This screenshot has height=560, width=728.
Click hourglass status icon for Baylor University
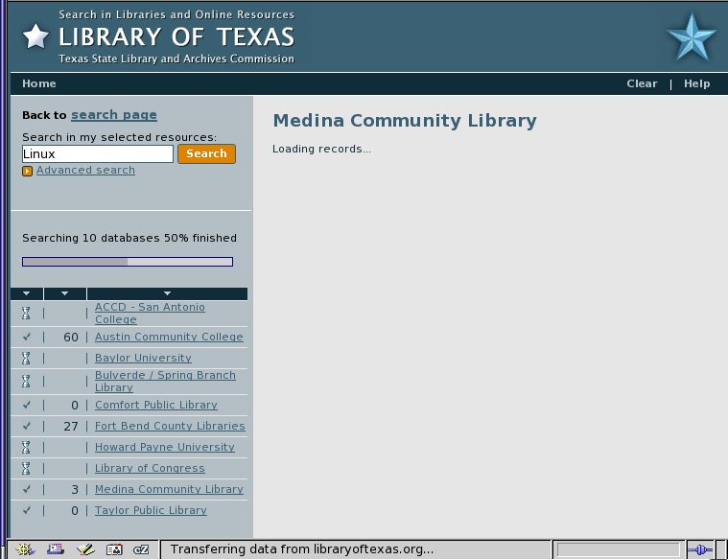(x=26, y=358)
